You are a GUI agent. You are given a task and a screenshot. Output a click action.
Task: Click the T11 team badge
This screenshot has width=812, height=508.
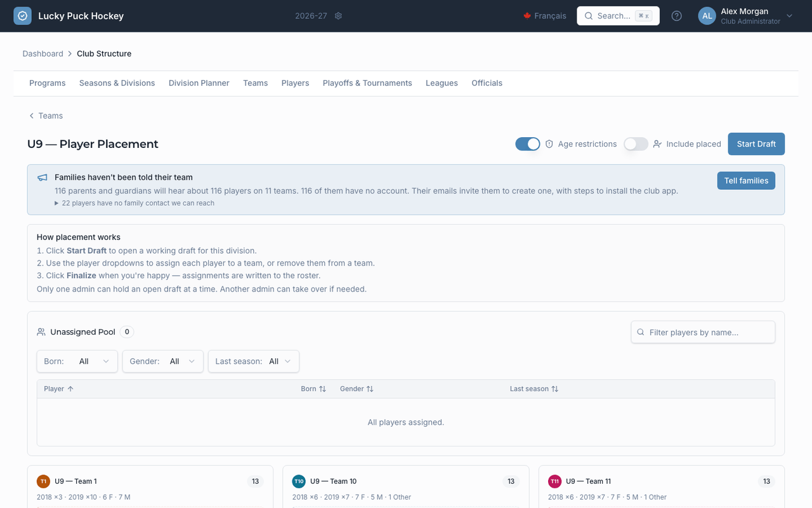554,481
